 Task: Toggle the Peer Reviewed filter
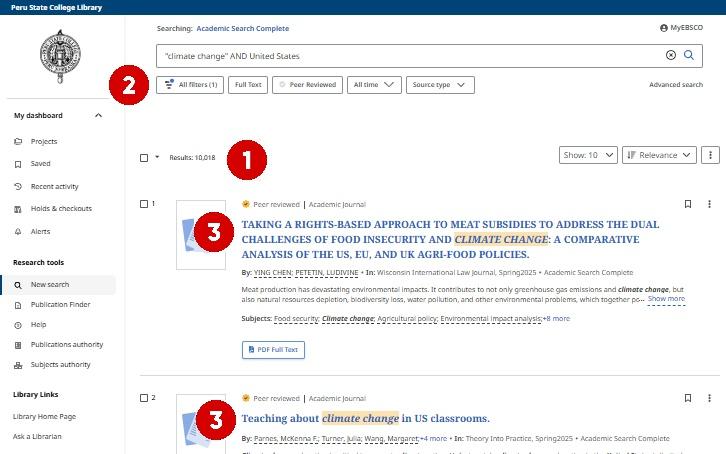[307, 85]
